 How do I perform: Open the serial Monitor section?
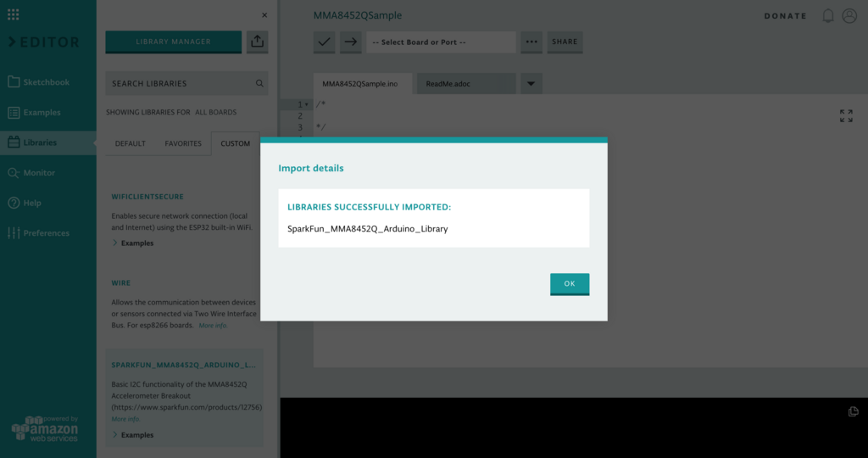coord(31,173)
